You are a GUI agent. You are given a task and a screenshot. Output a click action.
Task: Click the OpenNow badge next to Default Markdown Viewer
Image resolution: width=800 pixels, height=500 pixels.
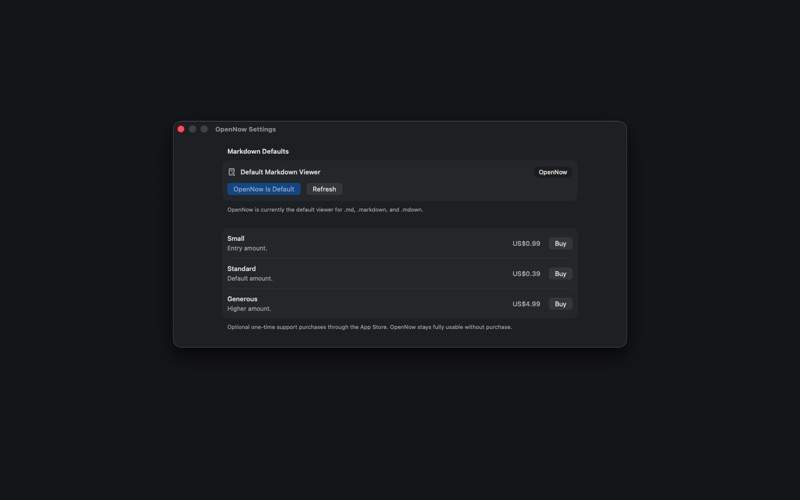pyautogui.click(x=553, y=172)
